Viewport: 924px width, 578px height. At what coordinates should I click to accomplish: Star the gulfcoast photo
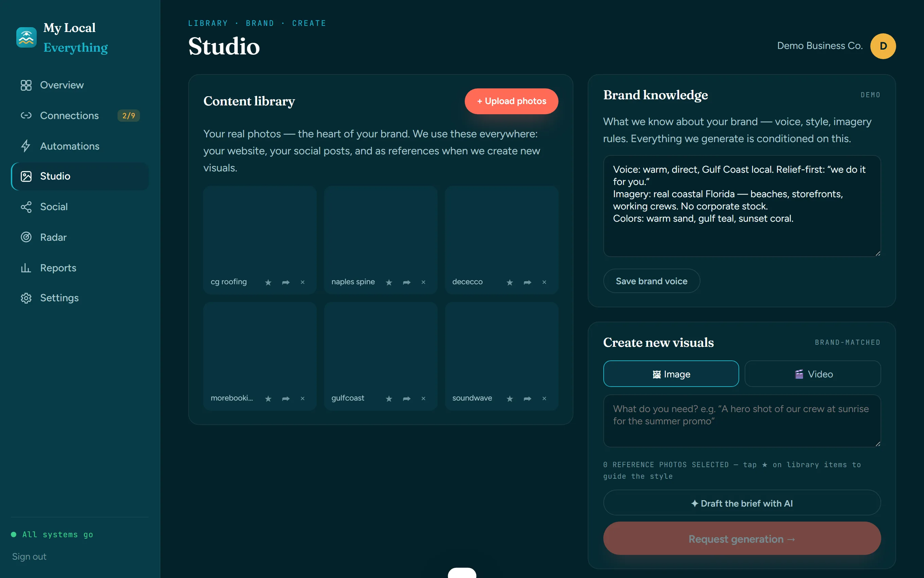(389, 398)
